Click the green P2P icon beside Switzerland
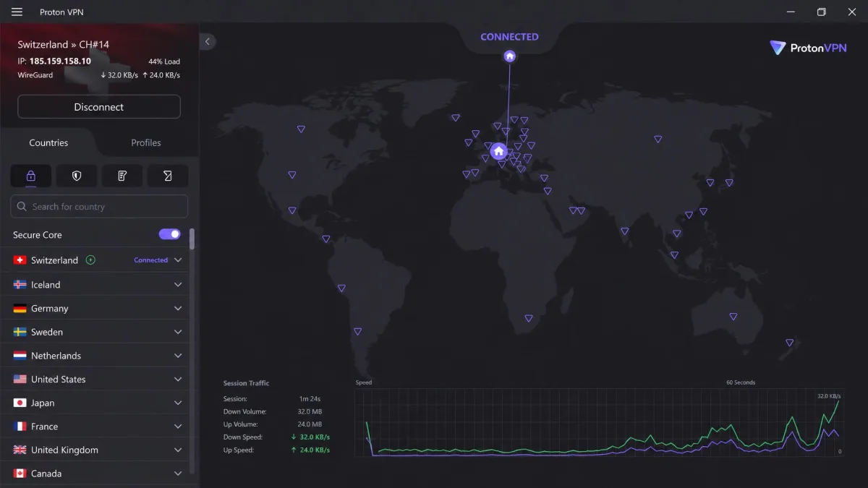The image size is (868, 488). click(90, 260)
